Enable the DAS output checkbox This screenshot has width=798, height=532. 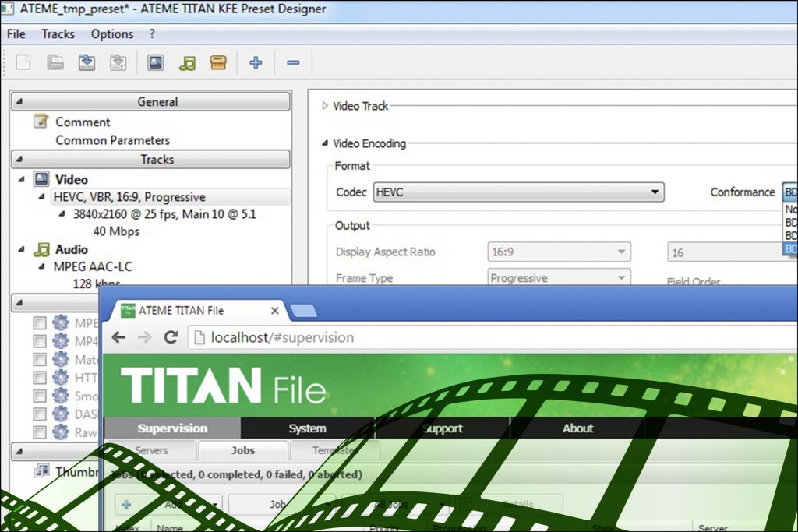click(39, 414)
